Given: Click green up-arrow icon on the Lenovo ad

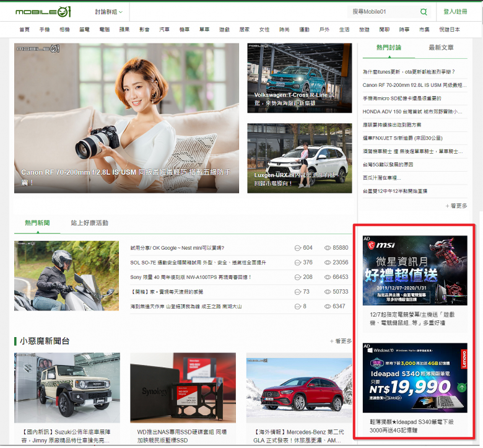Looking at the screenshot, I should [x=461, y=387].
